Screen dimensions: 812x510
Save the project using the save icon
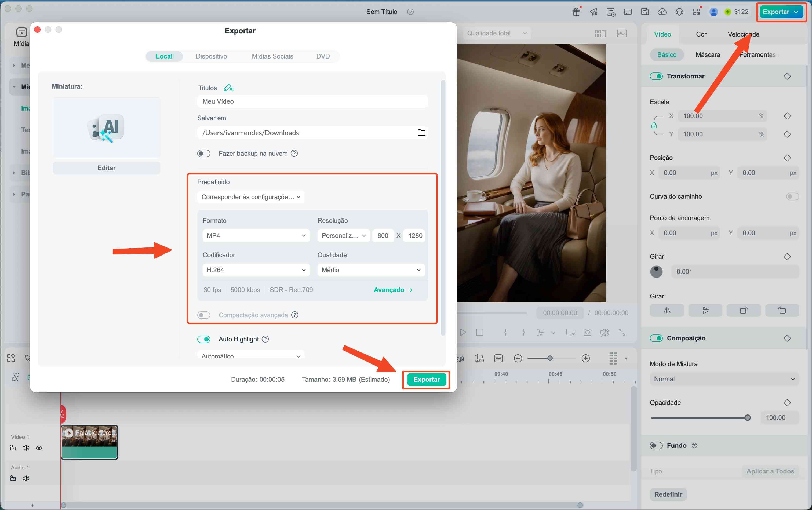click(645, 12)
